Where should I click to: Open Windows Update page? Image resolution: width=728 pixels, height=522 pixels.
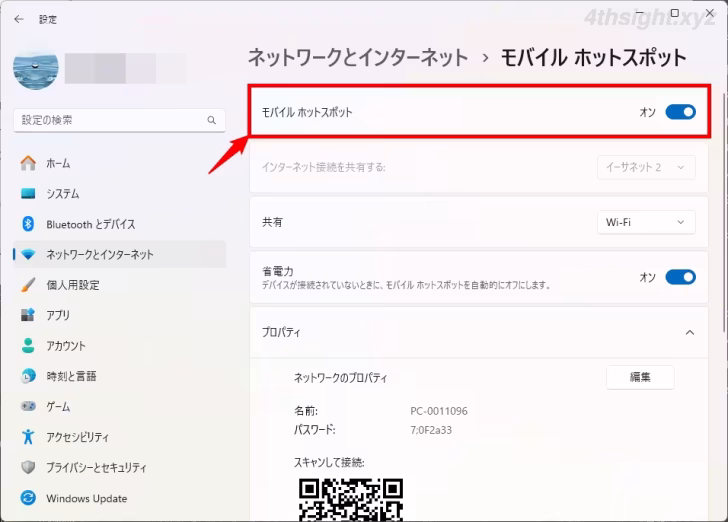tap(119, 498)
